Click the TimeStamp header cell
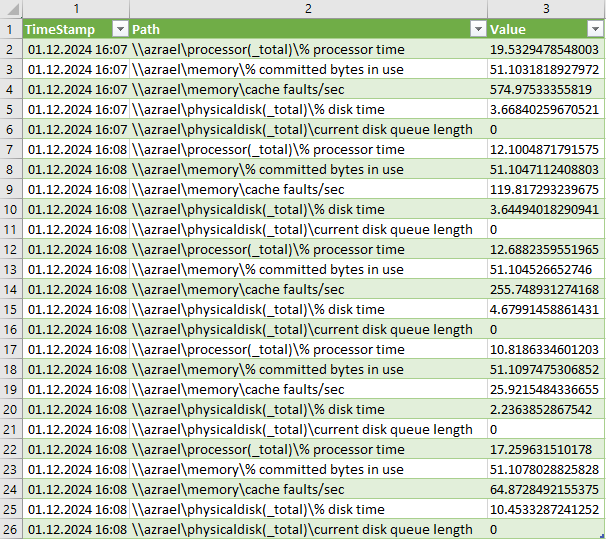This screenshot has height=539, width=606. (76, 29)
